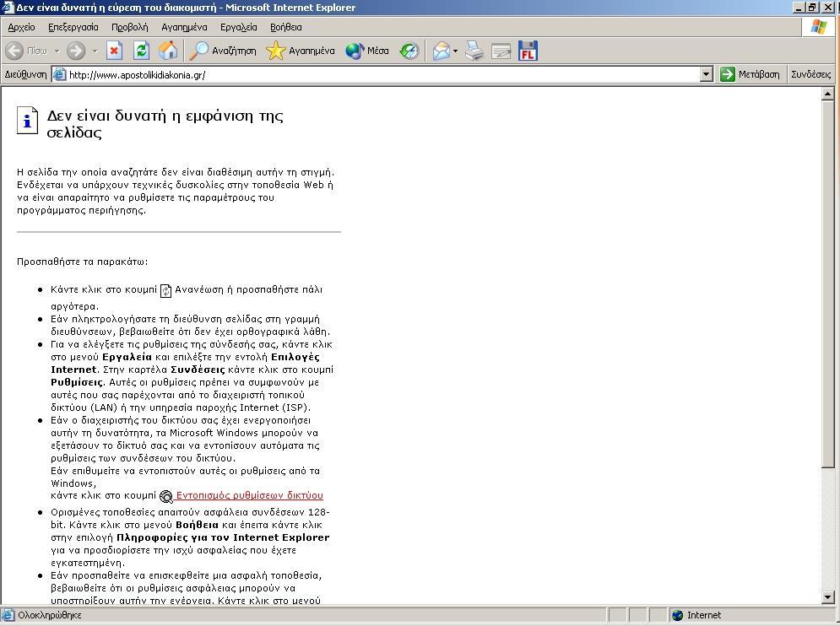
Task: Click the IE icon in the title bar
Action: pos(8,8)
